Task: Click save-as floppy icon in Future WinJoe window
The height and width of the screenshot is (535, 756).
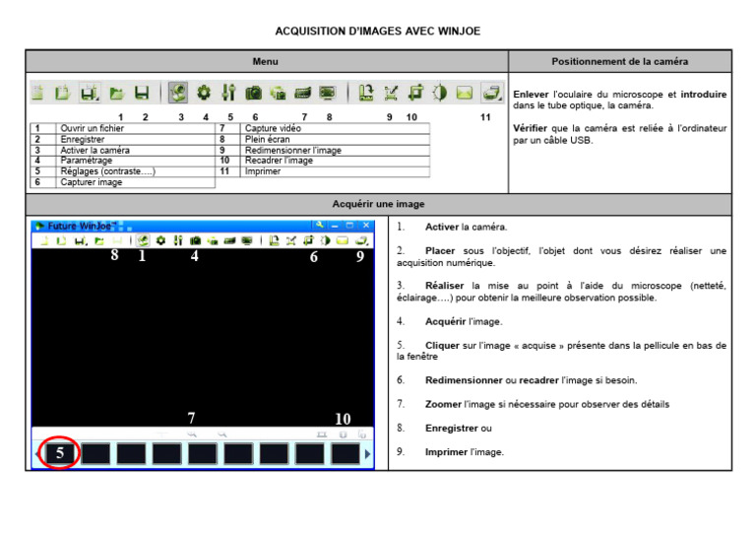Action: pyautogui.click(x=81, y=240)
